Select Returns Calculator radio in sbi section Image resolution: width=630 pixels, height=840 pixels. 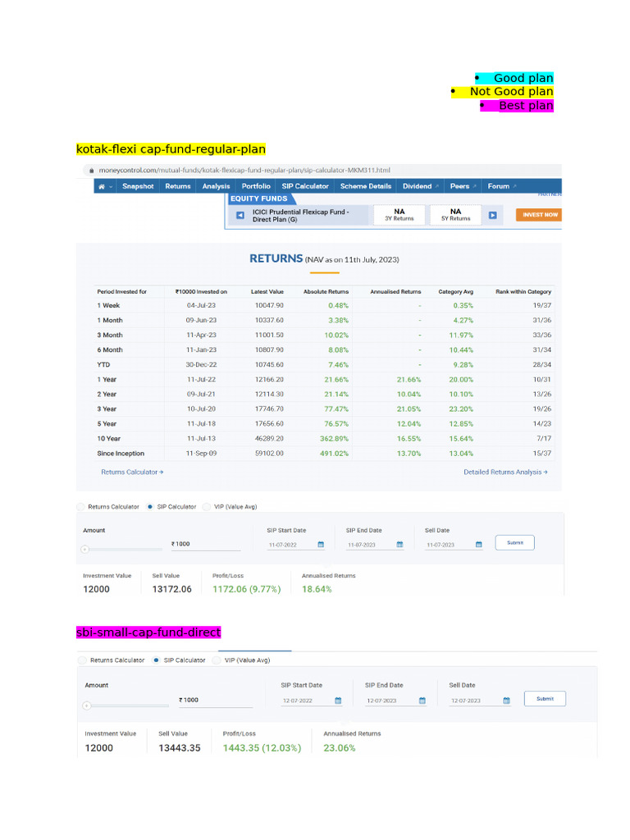coord(82,660)
